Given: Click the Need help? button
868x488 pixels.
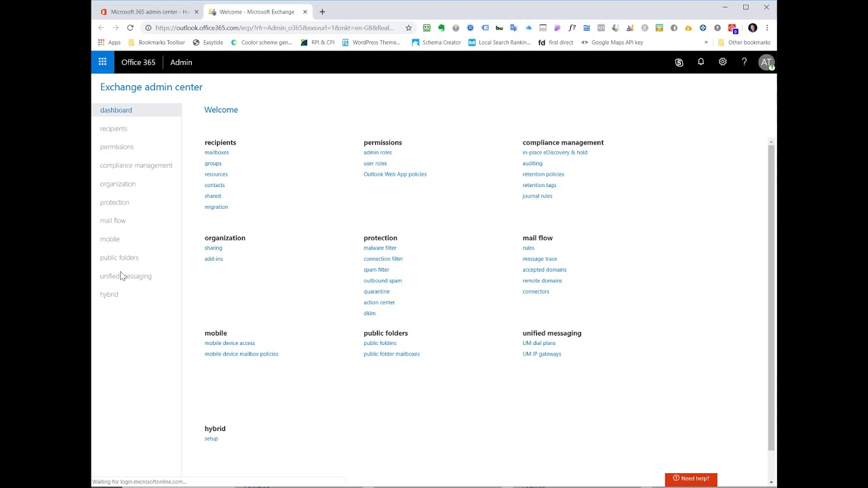Looking at the screenshot, I should point(691,479).
